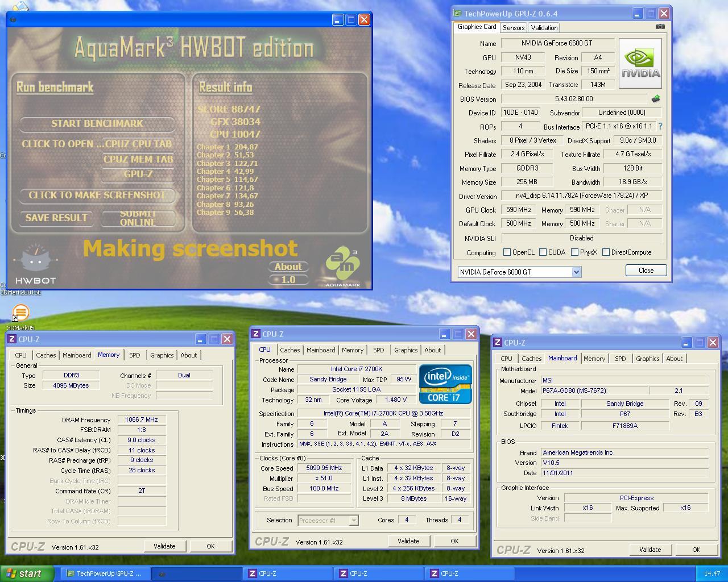This screenshot has height=582, width=728.
Task: Click the Intel Core i7 logo in CPU-Z
Action: (x=445, y=384)
